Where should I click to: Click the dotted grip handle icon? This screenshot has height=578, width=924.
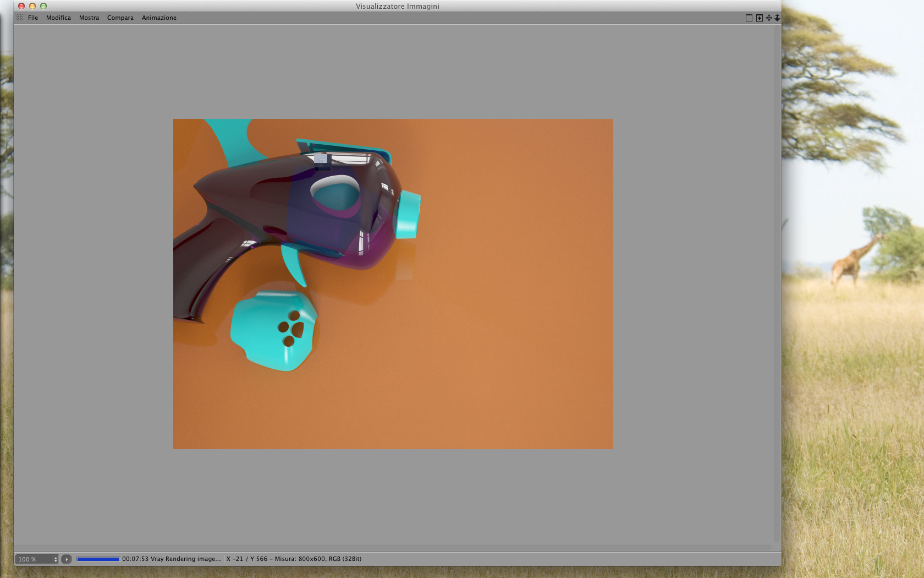(20, 18)
